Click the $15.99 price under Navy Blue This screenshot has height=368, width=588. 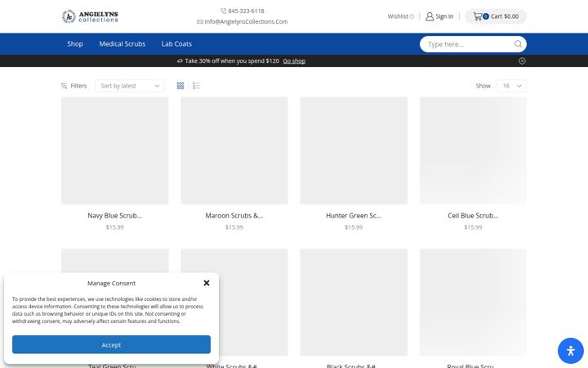(115, 227)
